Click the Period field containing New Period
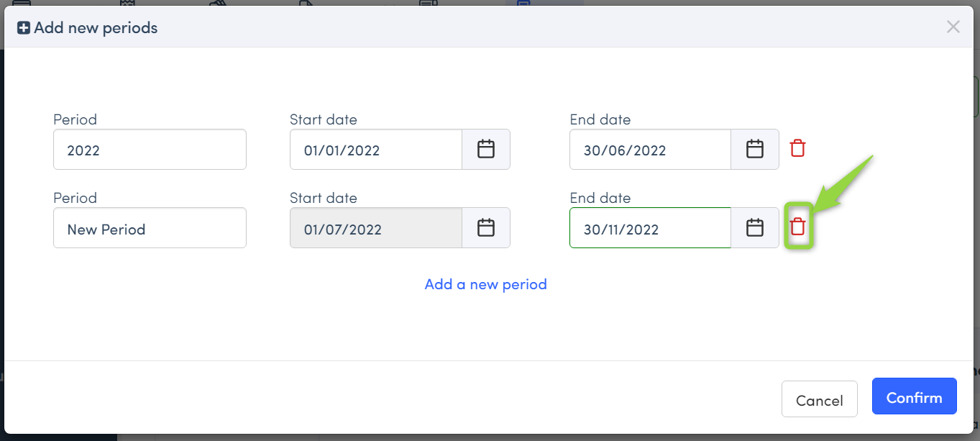 [150, 228]
